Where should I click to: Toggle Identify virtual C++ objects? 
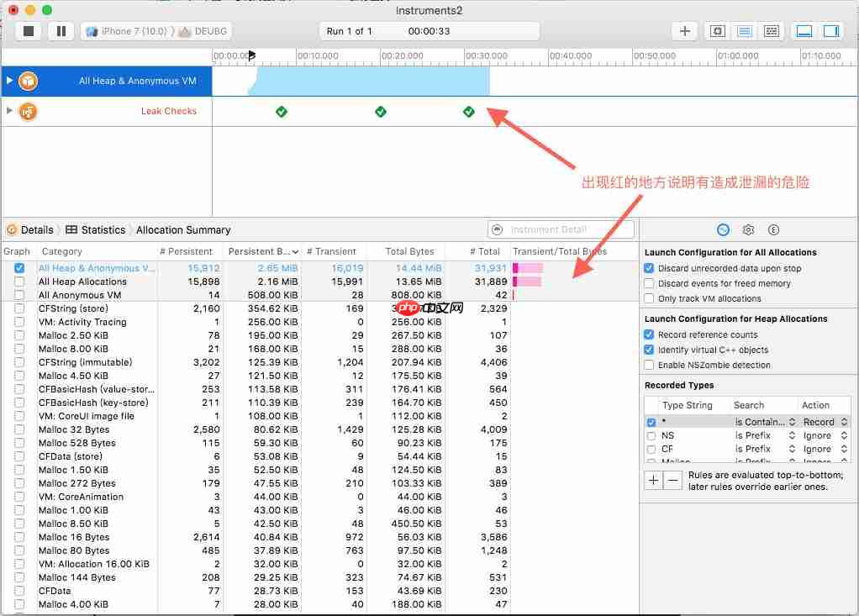coord(649,350)
